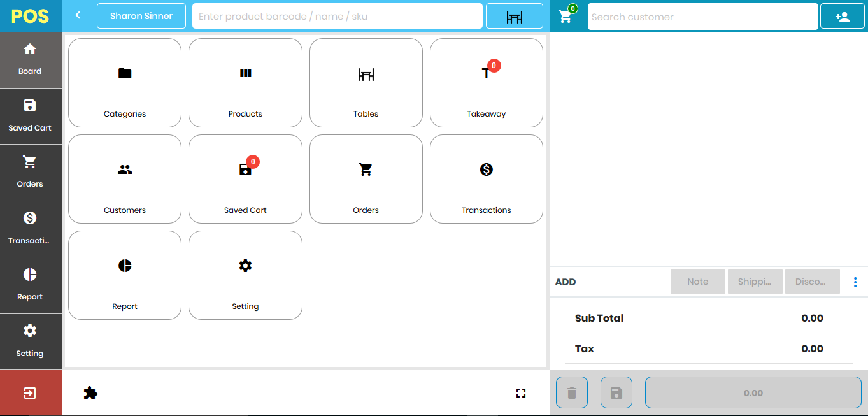The width and height of the screenshot is (868, 416).
Task: Open the puzzle piece extensions icon
Action: click(90, 393)
